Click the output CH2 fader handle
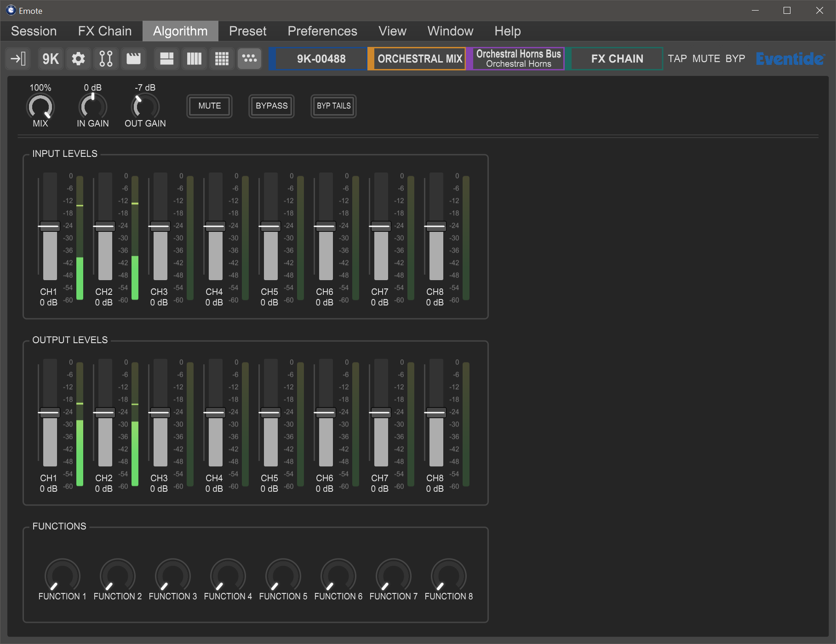 pos(104,413)
